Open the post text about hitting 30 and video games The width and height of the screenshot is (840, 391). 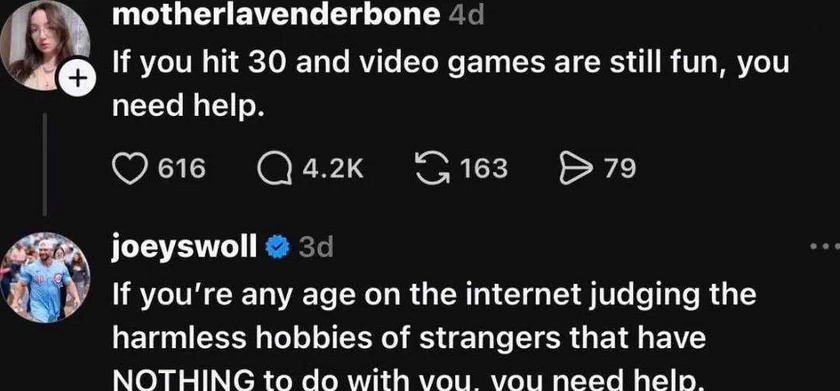pos(451,85)
